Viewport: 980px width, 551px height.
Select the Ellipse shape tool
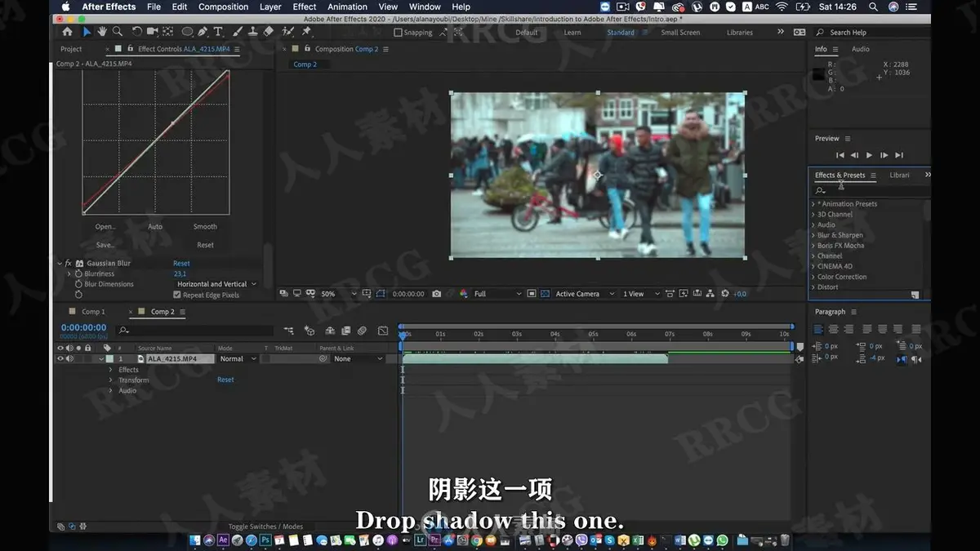[x=188, y=32]
